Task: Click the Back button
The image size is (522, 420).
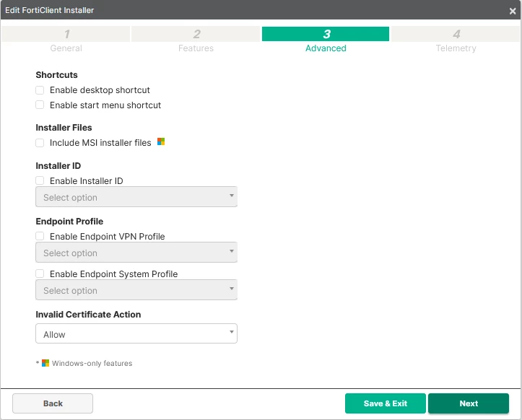Action: click(53, 403)
